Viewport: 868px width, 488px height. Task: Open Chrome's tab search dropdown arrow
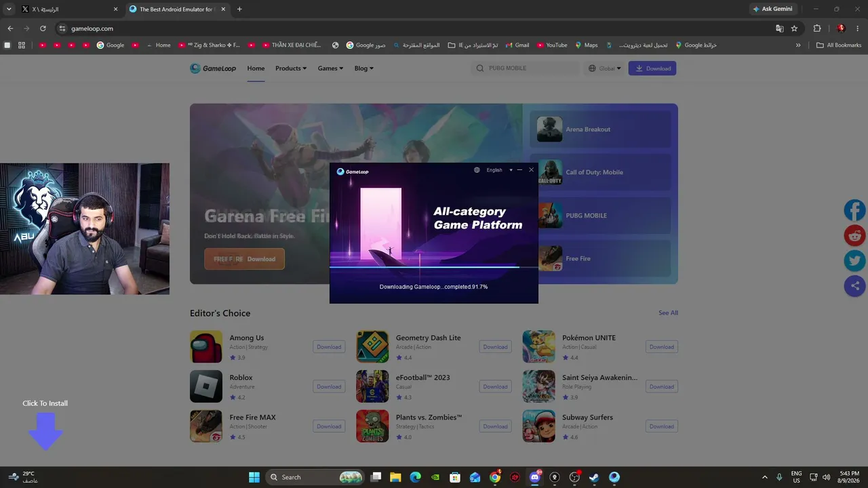coord(9,9)
